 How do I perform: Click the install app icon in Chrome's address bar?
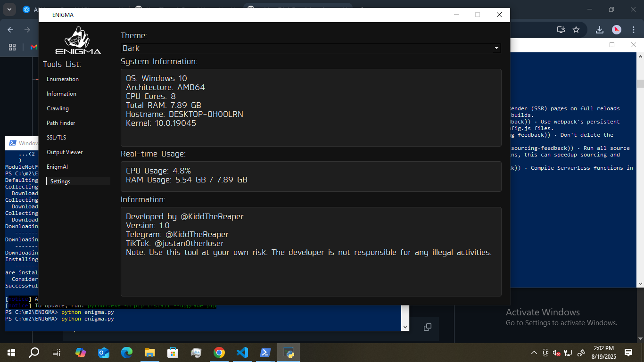(x=561, y=30)
